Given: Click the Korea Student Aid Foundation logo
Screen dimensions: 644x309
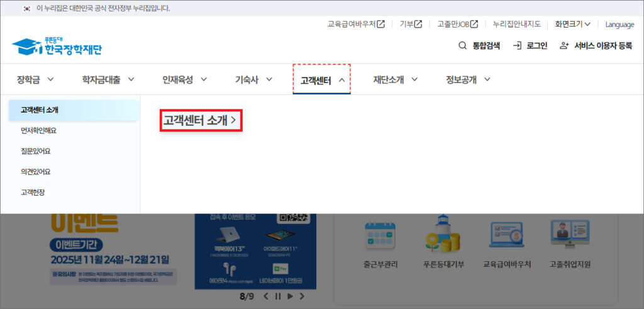Looking at the screenshot, I should 57,46.
